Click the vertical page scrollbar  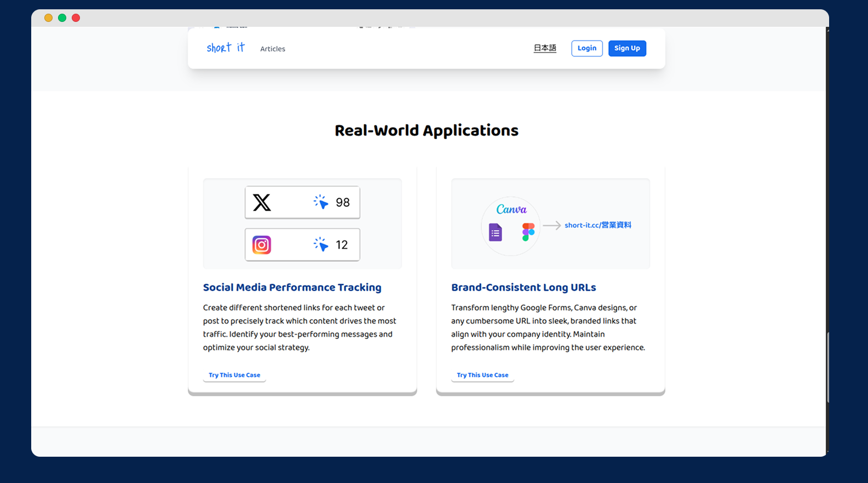pos(827,367)
